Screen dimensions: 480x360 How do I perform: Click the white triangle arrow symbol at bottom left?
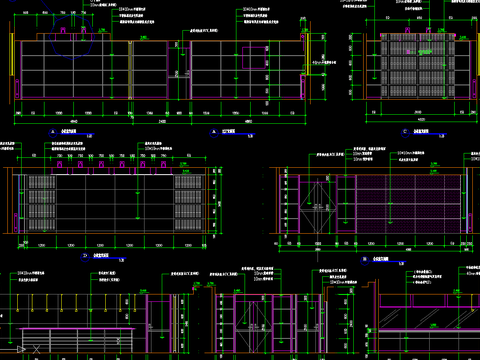21,349
